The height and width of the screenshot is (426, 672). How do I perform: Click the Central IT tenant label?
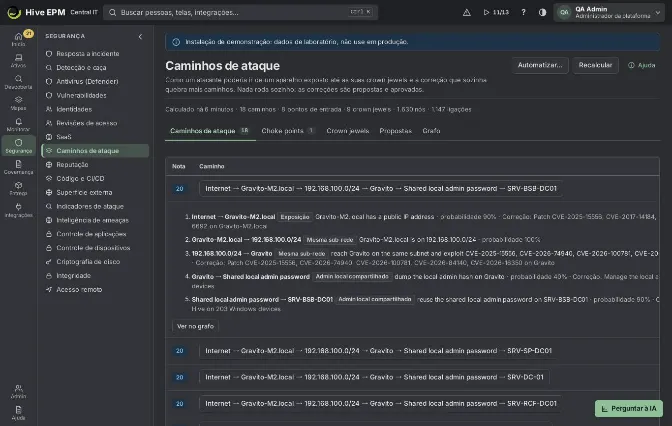click(84, 12)
